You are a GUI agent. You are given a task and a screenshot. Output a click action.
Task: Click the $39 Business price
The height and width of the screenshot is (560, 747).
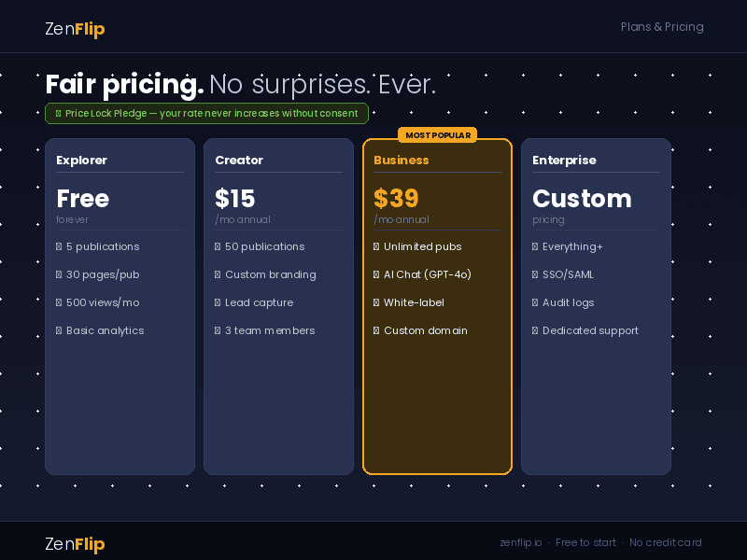(396, 199)
